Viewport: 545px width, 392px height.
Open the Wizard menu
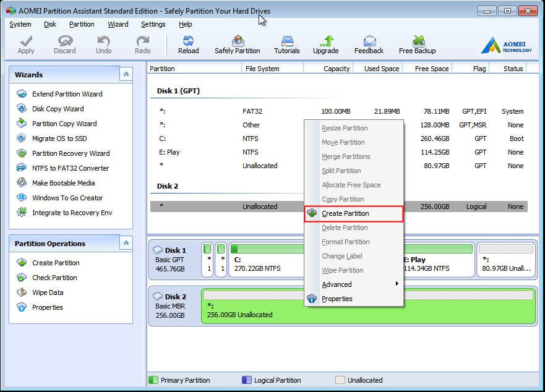[x=118, y=24]
